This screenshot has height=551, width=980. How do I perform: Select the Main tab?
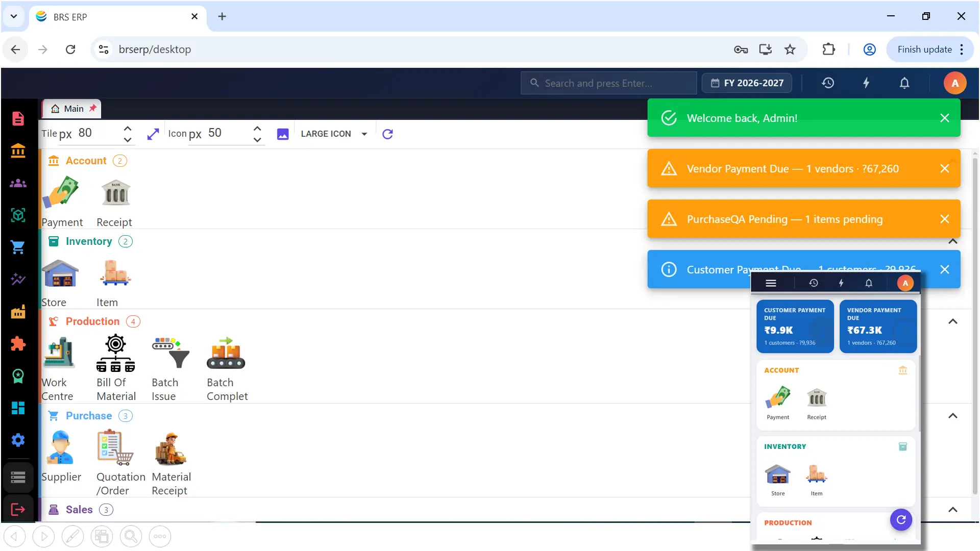tap(71, 109)
